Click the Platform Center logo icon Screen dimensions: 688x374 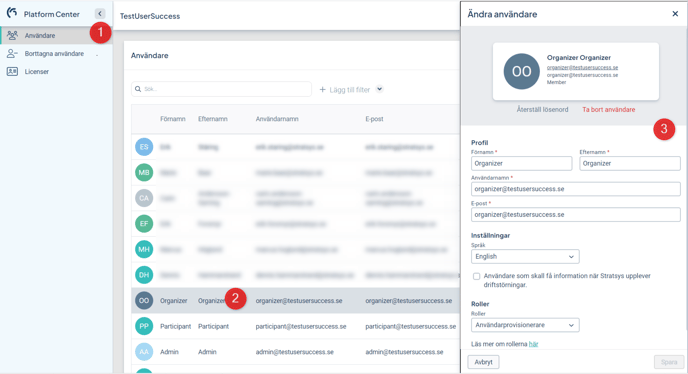pos(12,13)
